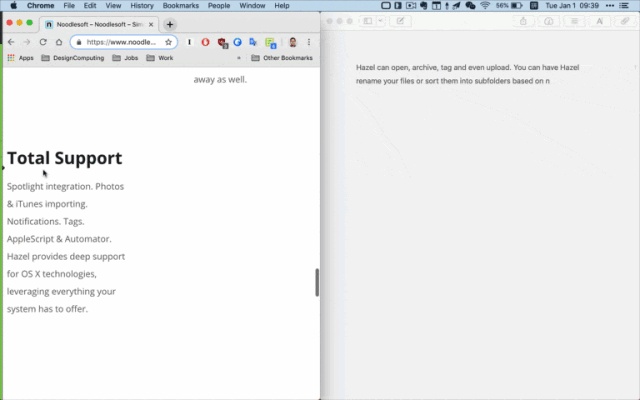Open the Jobs bookmarks folder
The width and height of the screenshot is (640, 400).
[x=125, y=58]
